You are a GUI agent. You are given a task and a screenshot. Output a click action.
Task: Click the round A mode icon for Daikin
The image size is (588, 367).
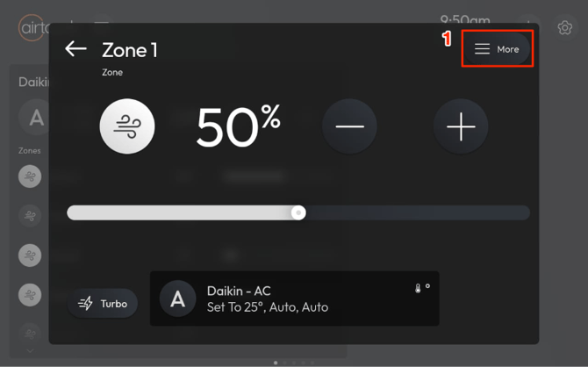click(x=178, y=299)
